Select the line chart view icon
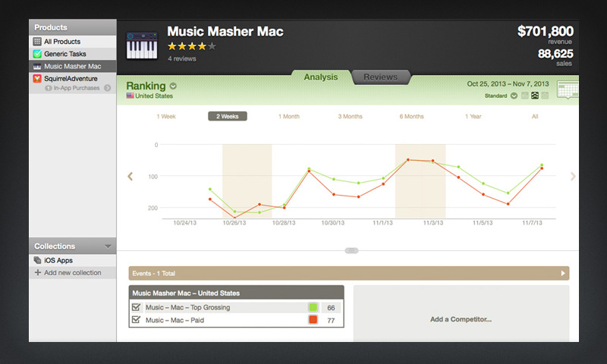The width and height of the screenshot is (607, 364). pyautogui.click(x=535, y=96)
